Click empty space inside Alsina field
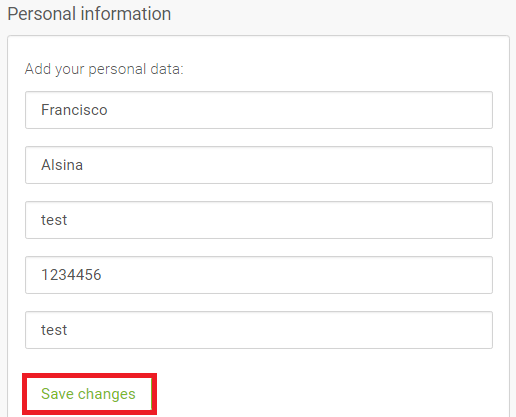This screenshot has width=516, height=417. tap(287, 165)
